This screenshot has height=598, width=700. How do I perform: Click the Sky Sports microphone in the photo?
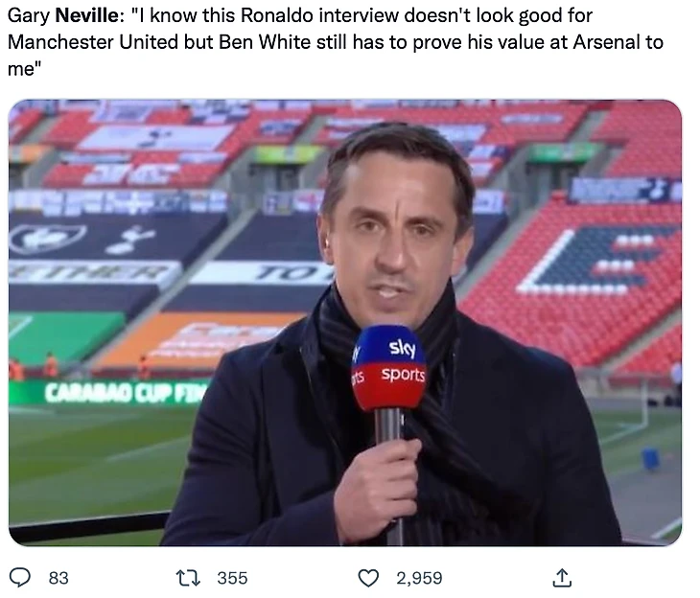388,374
